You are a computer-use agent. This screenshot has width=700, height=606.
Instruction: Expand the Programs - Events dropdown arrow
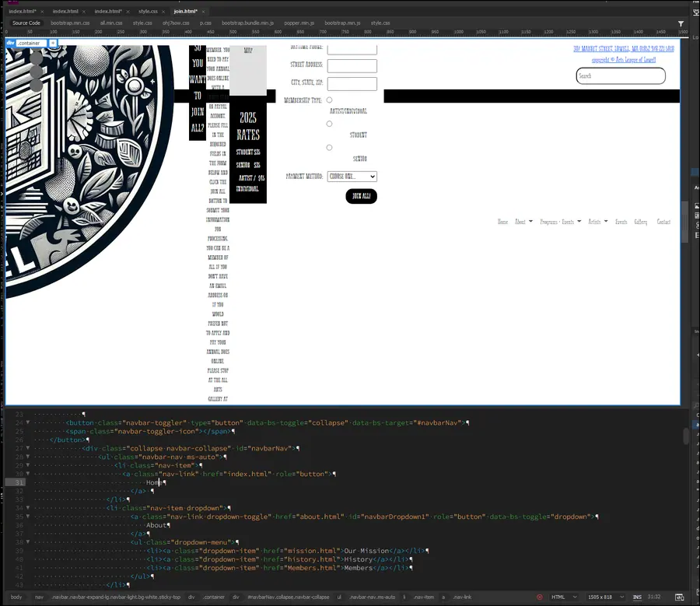click(579, 221)
